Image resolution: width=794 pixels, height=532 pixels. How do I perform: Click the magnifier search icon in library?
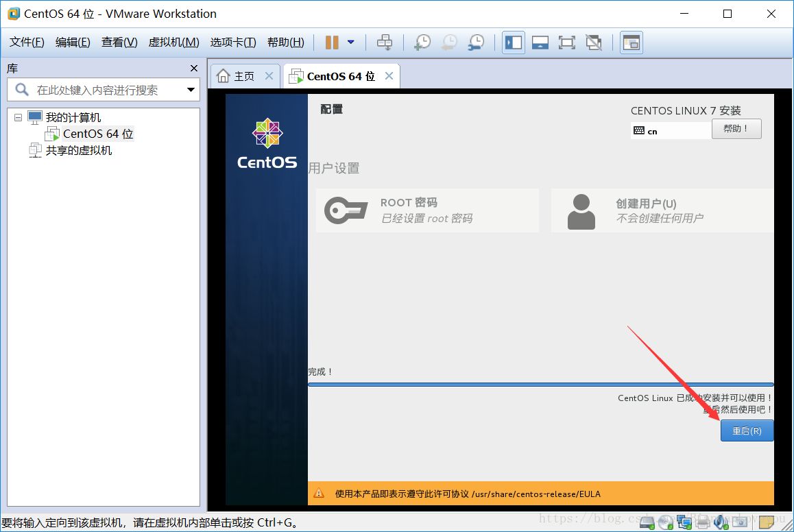click(22, 90)
